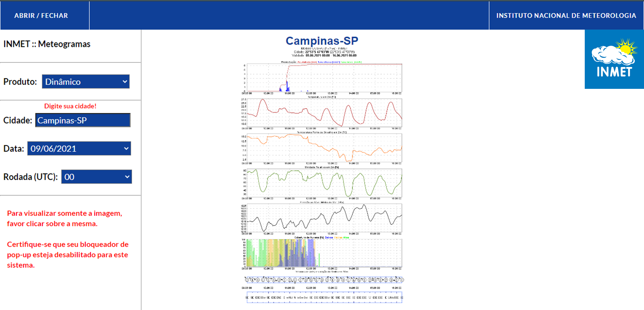
Task: Click the INMET :: Meteogramas heading
Action: click(47, 44)
